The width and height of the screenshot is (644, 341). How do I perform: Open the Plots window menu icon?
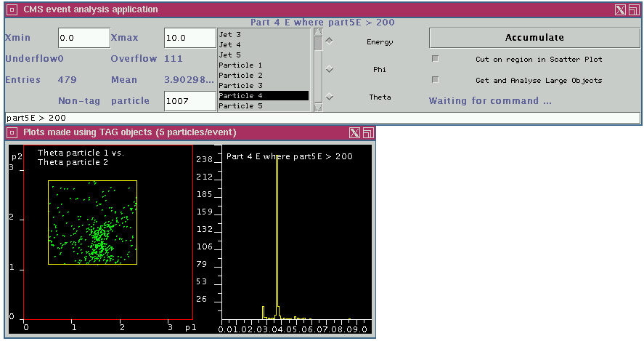tap(12, 132)
